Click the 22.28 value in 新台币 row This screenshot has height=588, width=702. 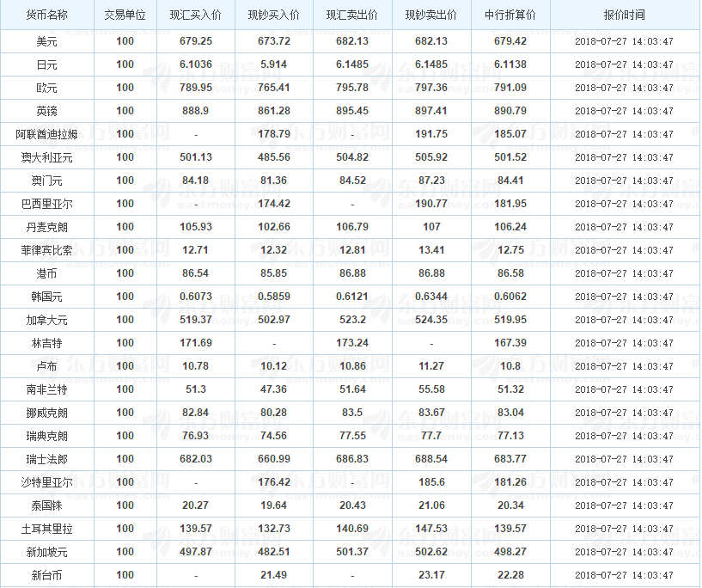(x=510, y=575)
